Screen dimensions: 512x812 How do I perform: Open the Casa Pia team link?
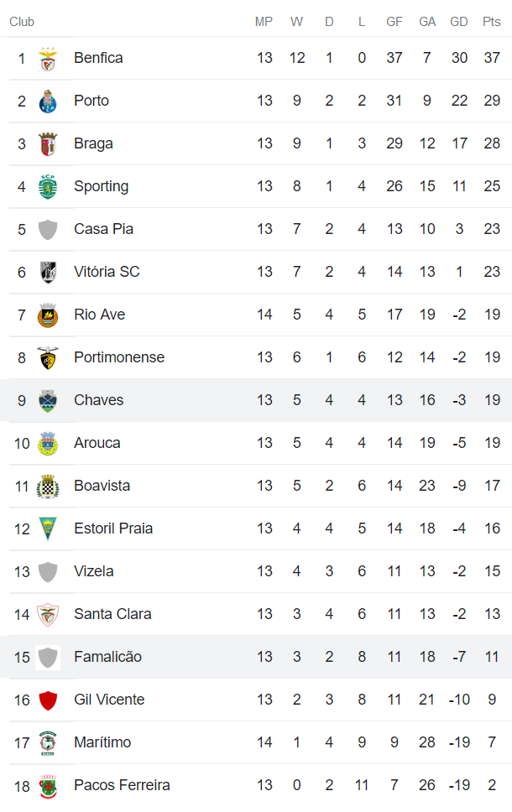point(103,229)
